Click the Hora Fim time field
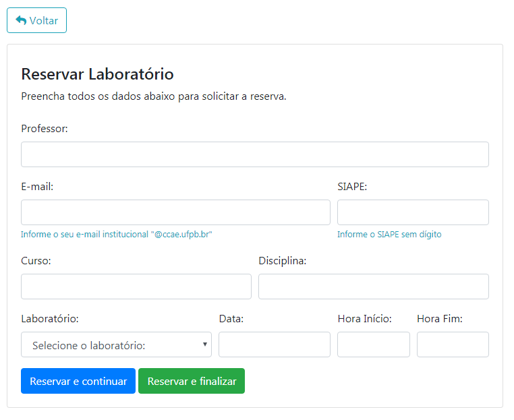514x420 pixels. 452,344
